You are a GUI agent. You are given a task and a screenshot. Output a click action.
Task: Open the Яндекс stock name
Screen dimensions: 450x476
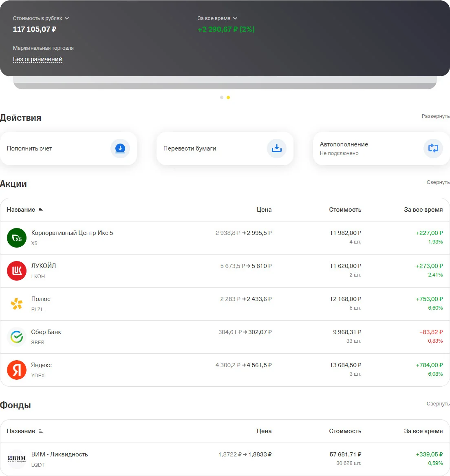pos(41,365)
